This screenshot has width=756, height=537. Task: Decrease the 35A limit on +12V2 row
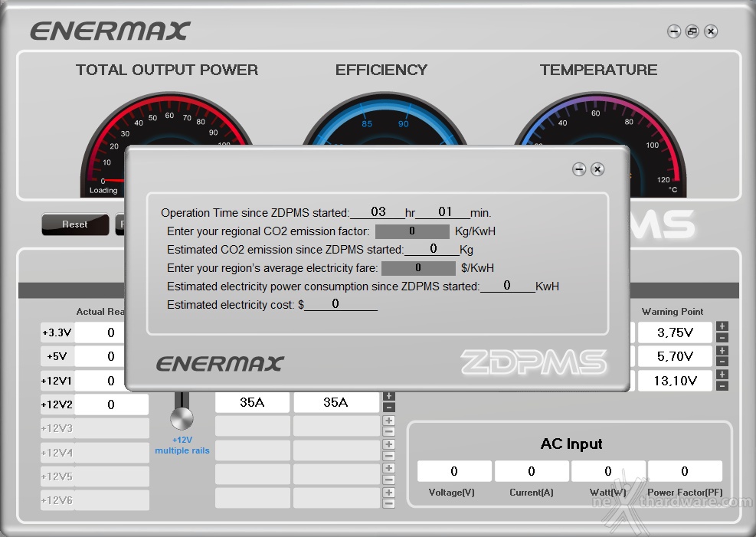(388, 408)
